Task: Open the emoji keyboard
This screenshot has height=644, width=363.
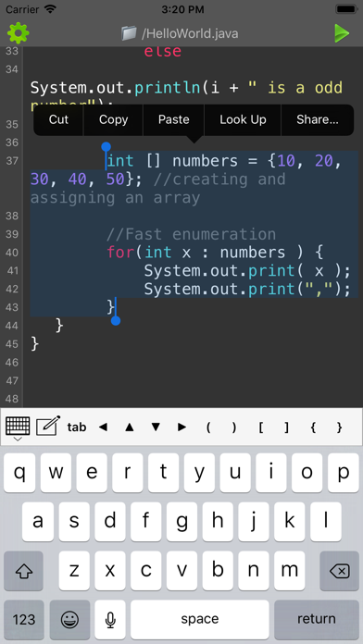Action: (69, 619)
